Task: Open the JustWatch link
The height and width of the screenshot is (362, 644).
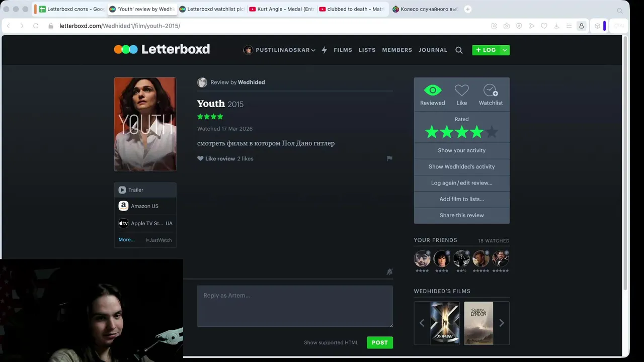Action: [x=159, y=240]
